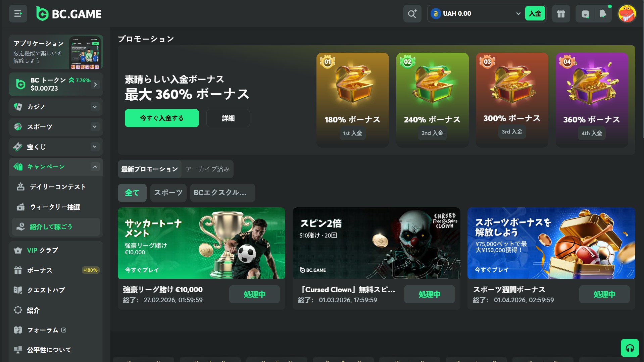Open the スポーツボーナスを解放しよう promo banner
This screenshot has width=644, height=362.
pyautogui.click(x=551, y=243)
